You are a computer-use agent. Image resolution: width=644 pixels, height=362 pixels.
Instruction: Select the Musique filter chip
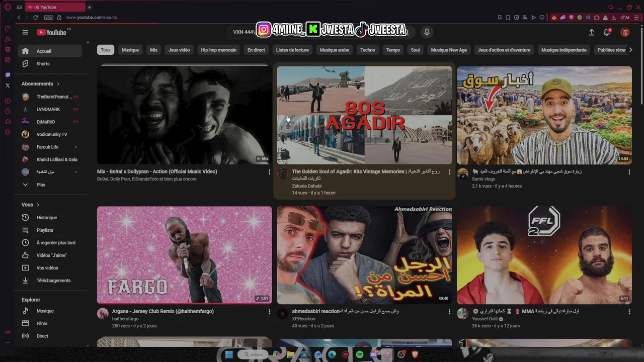click(130, 50)
